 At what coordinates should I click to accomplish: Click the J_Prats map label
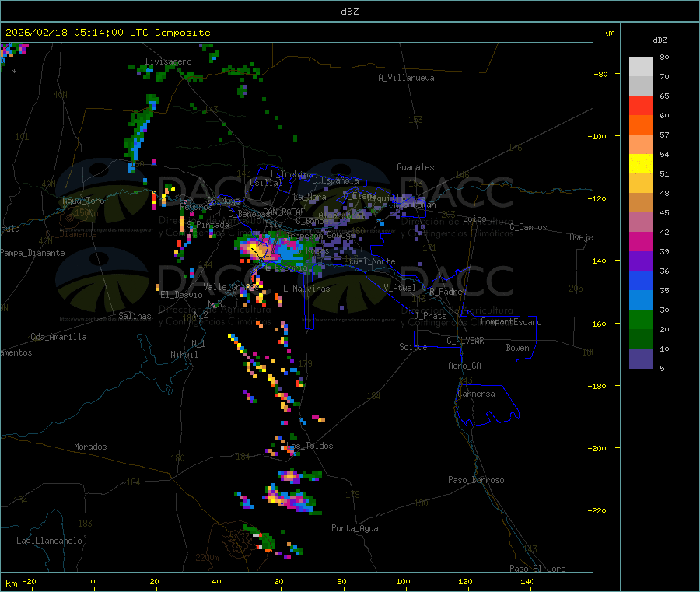tap(430, 316)
